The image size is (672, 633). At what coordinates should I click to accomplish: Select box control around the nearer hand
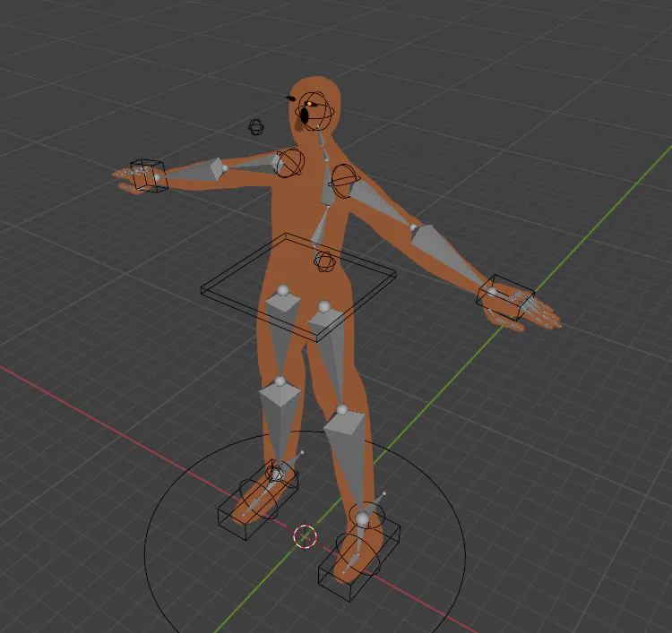point(505,297)
